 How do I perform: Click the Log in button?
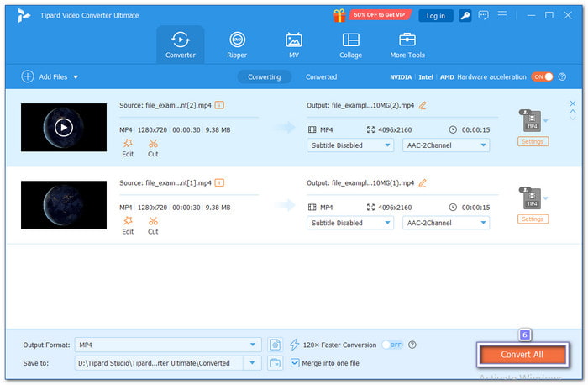[x=435, y=16]
